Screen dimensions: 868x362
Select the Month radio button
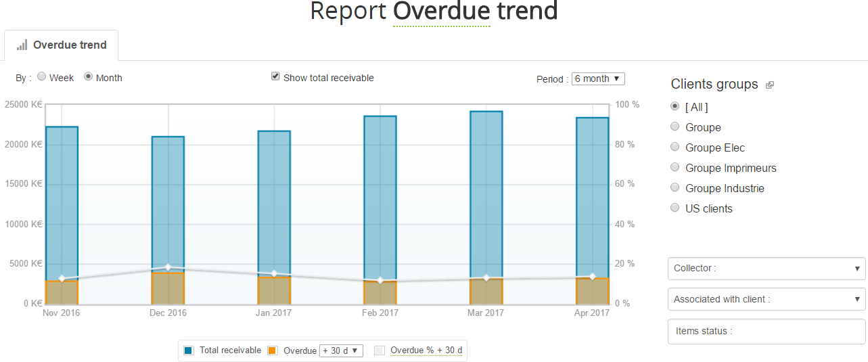pyautogui.click(x=88, y=77)
